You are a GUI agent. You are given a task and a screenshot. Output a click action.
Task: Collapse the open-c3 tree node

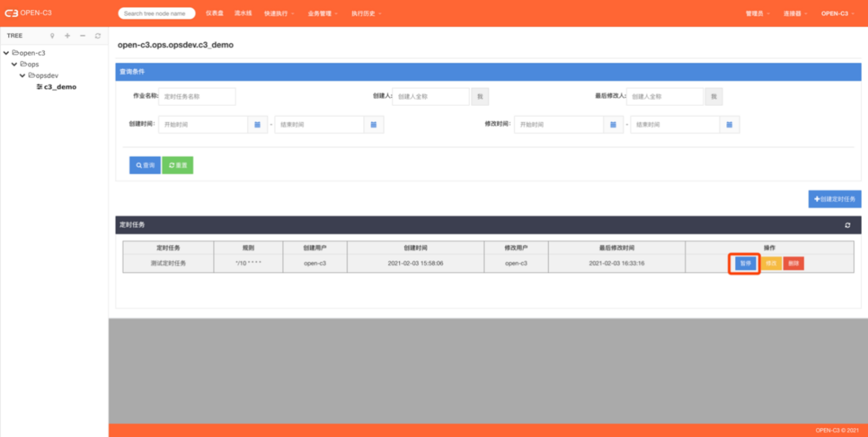click(6, 53)
